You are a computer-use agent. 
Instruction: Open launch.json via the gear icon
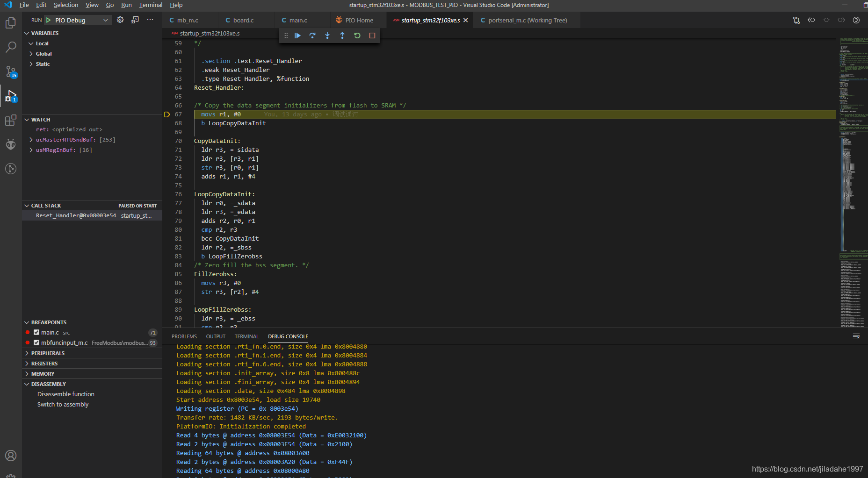pyautogui.click(x=120, y=20)
